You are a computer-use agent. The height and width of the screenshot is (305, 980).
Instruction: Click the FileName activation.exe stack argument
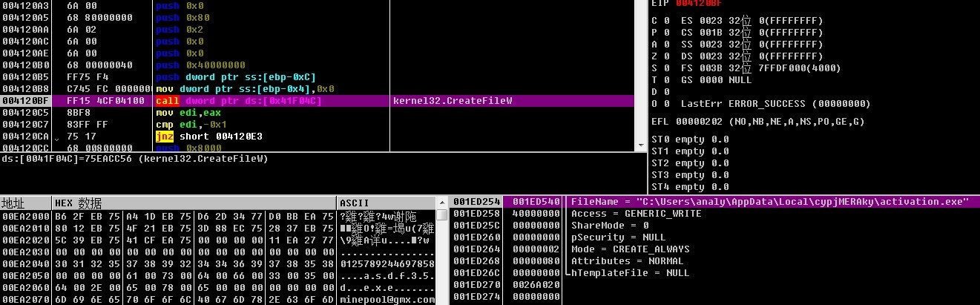[x=770, y=202]
